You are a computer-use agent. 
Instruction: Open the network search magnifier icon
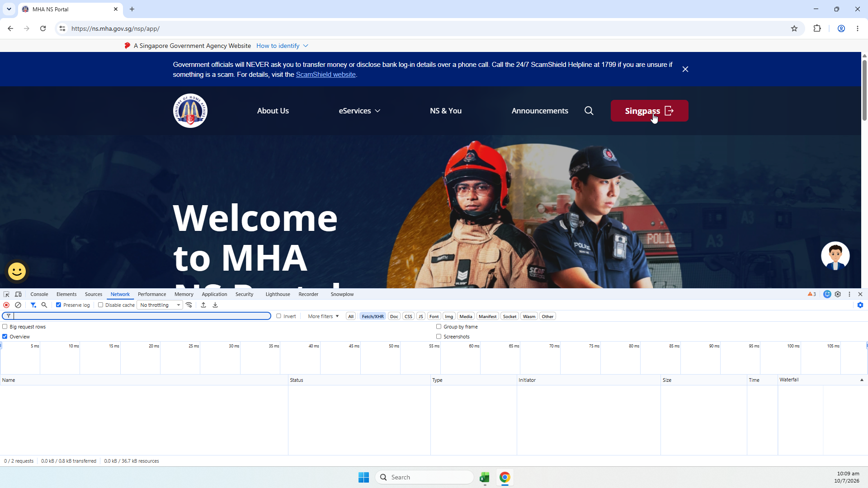pos(44,305)
